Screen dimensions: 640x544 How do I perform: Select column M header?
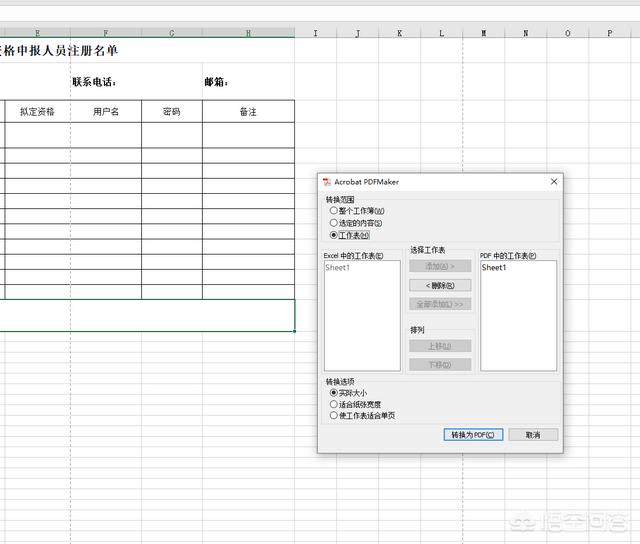click(484, 33)
